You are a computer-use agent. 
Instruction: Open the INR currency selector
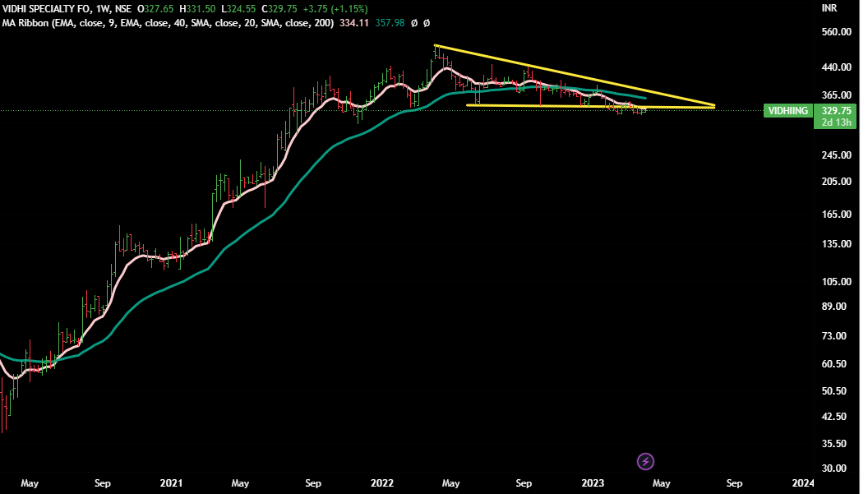click(x=829, y=8)
